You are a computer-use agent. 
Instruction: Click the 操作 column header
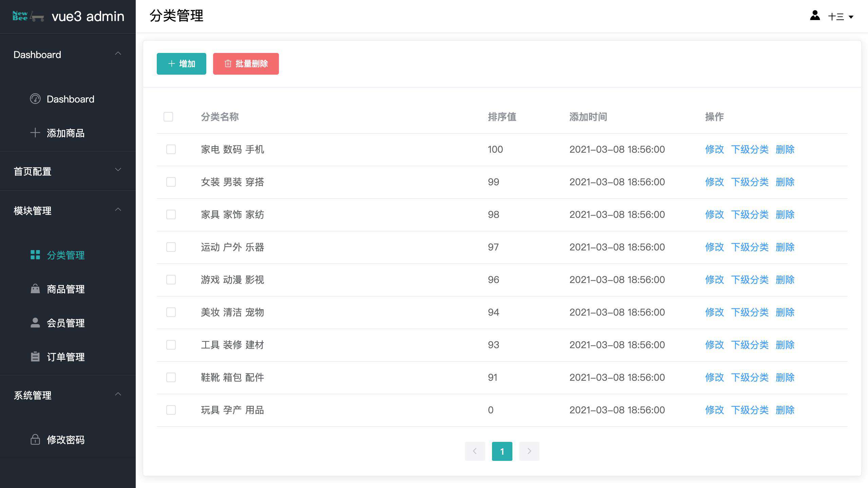click(715, 117)
